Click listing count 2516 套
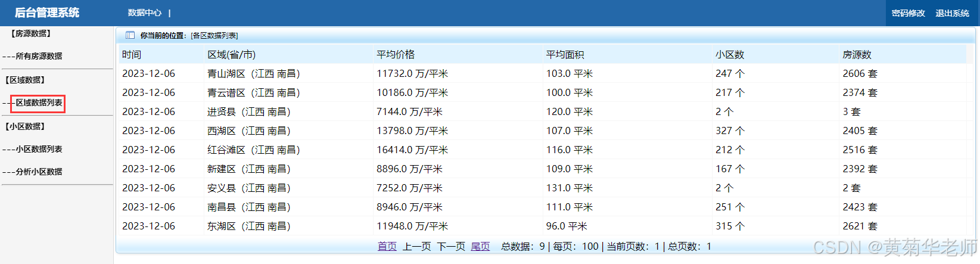 pyautogui.click(x=860, y=150)
